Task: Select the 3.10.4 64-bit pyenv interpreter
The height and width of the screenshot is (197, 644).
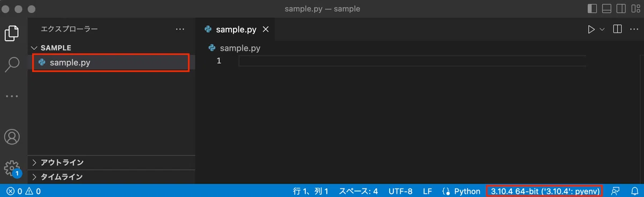Action: (544, 191)
